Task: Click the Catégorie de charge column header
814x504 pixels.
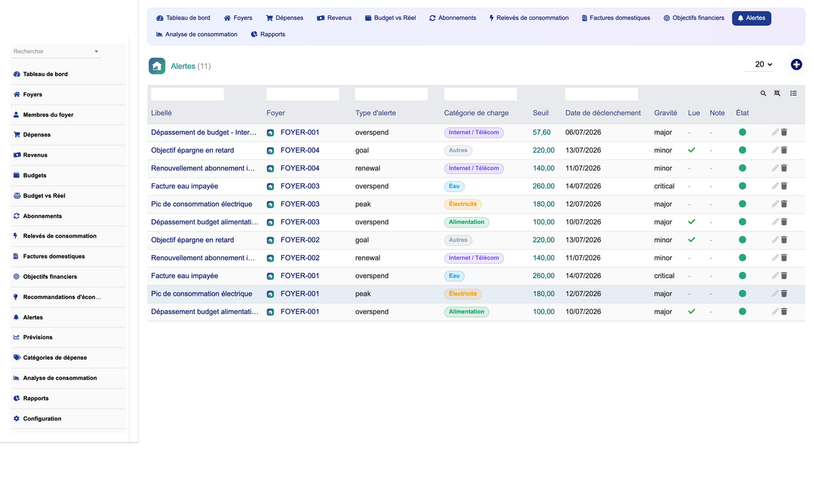Action: (476, 113)
